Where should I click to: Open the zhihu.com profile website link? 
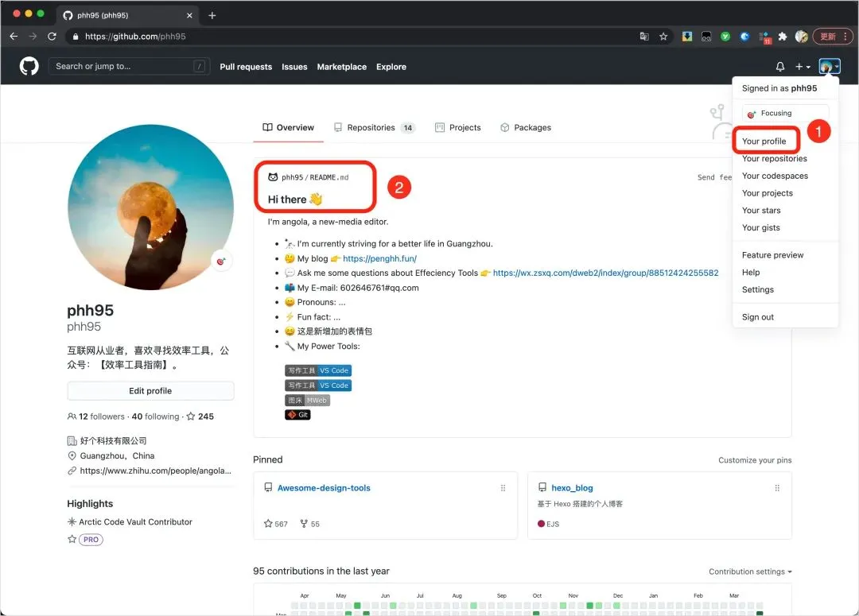tap(156, 471)
